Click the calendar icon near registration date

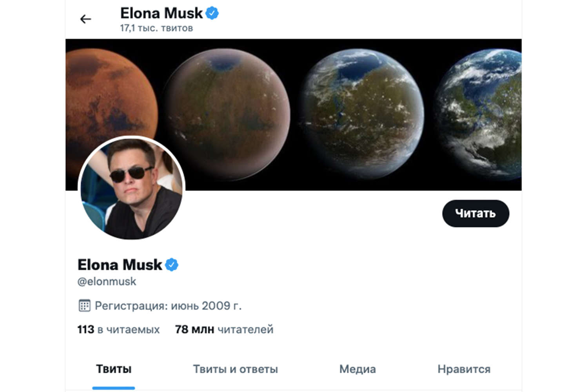pos(84,305)
